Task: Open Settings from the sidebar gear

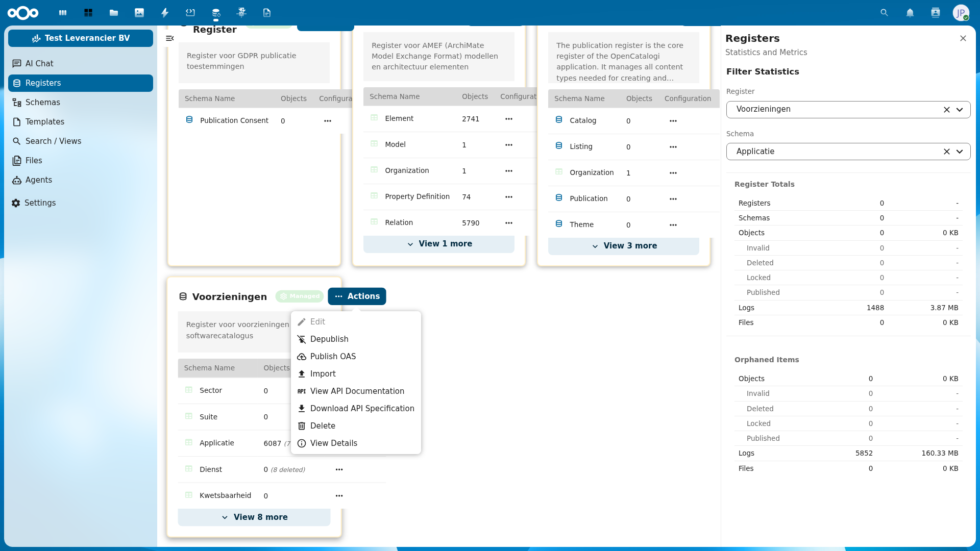Action: coord(39,203)
